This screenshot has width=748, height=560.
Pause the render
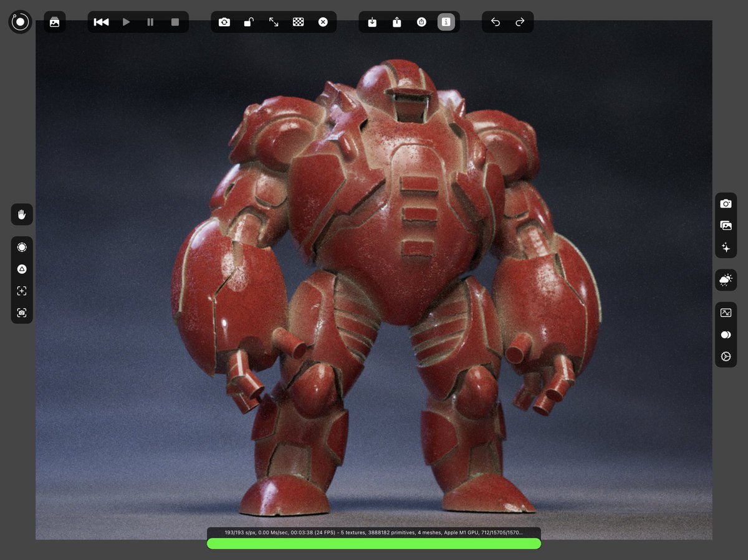150,22
